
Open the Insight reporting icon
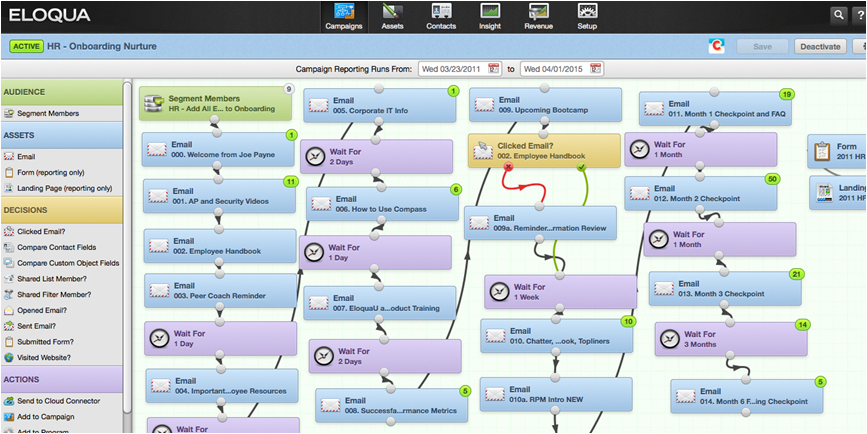(x=490, y=17)
